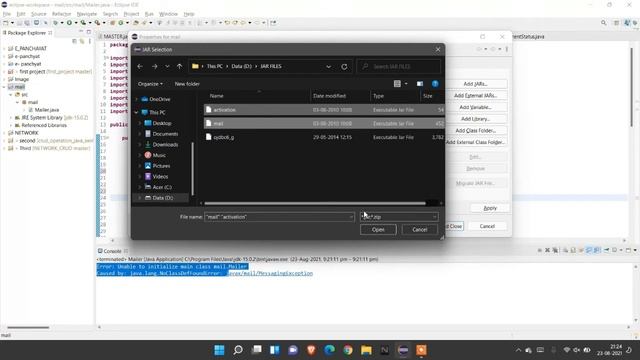Click horizontal scrollbar in file list
Image resolution: width=640 pixels, height=360 pixels.
315,203
